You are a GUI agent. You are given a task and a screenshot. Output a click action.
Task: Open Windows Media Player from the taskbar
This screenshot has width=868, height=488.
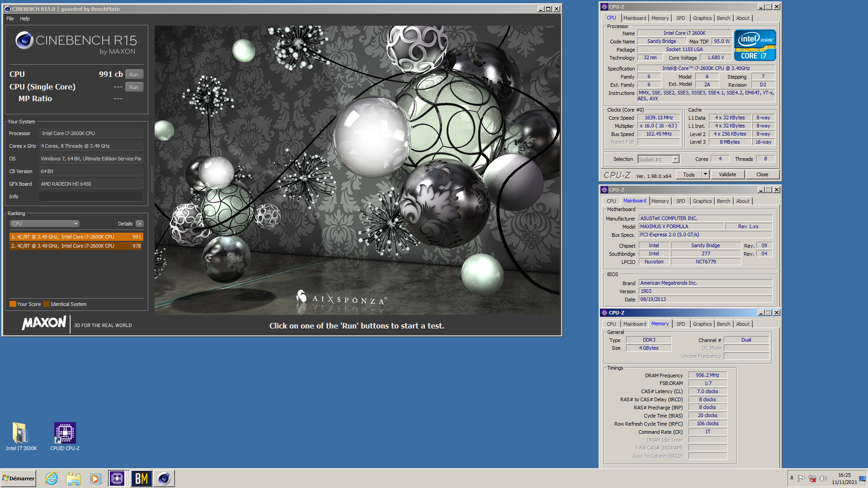click(x=95, y=479)
